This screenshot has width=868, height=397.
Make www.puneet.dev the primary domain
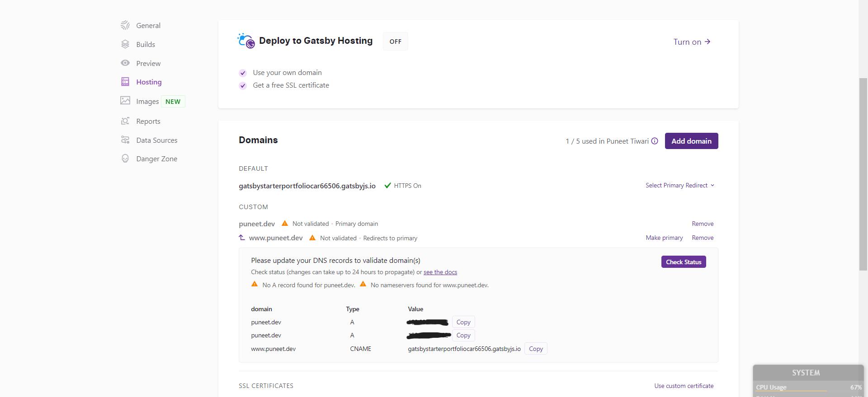[x=664, y=238]
